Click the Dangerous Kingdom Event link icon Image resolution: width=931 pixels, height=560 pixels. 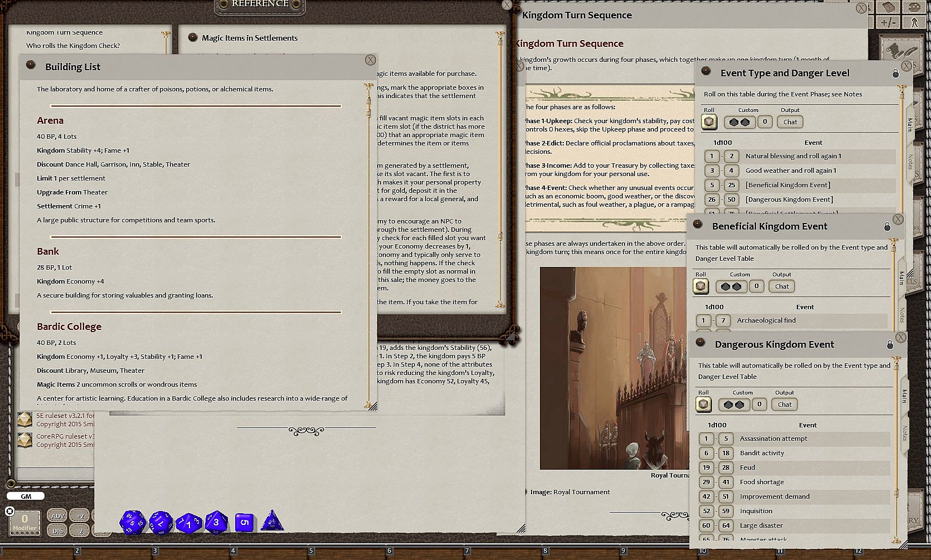[700, 343]
